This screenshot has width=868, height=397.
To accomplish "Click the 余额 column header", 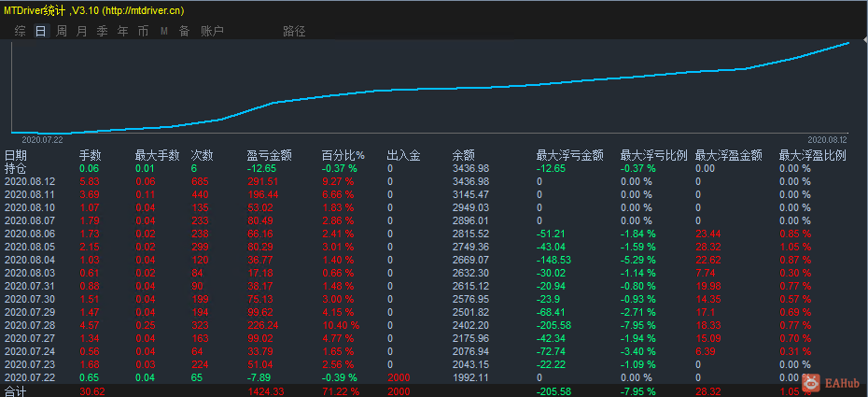I will point(463,156).
